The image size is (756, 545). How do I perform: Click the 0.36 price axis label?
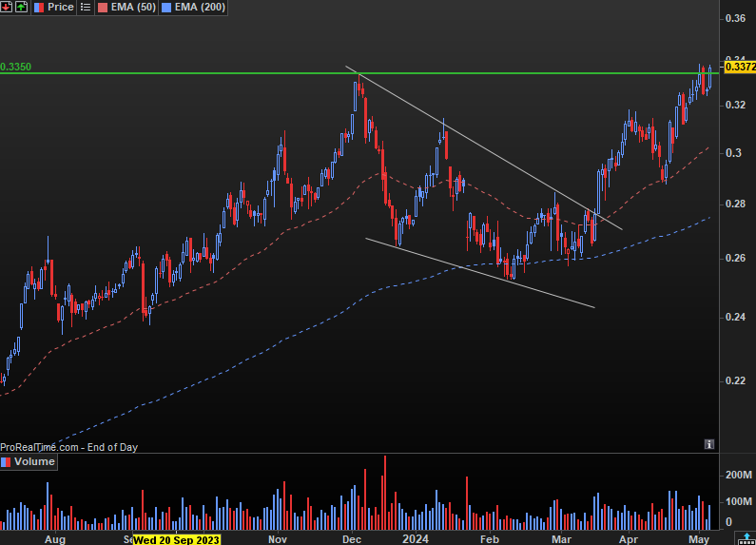coord(735,18)
